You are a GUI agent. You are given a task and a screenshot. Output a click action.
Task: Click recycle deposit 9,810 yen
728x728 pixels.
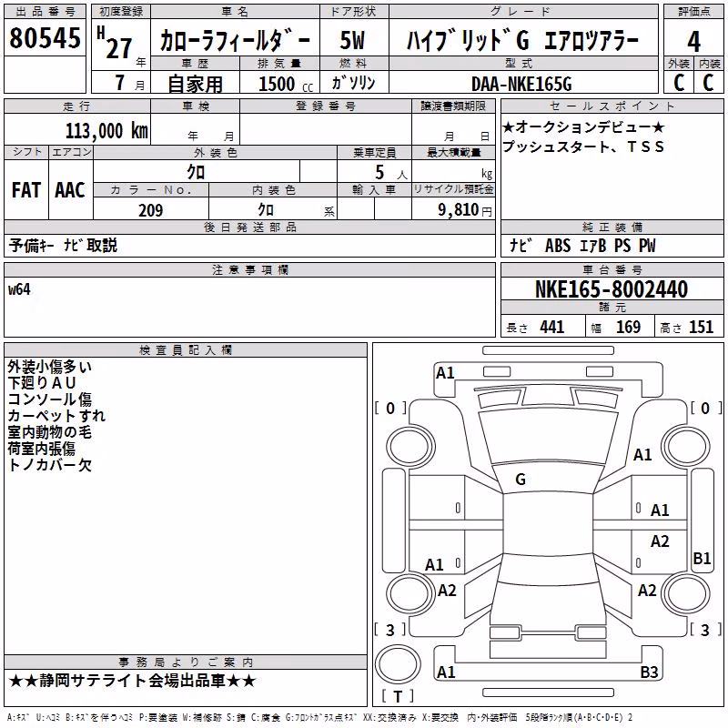464,210
